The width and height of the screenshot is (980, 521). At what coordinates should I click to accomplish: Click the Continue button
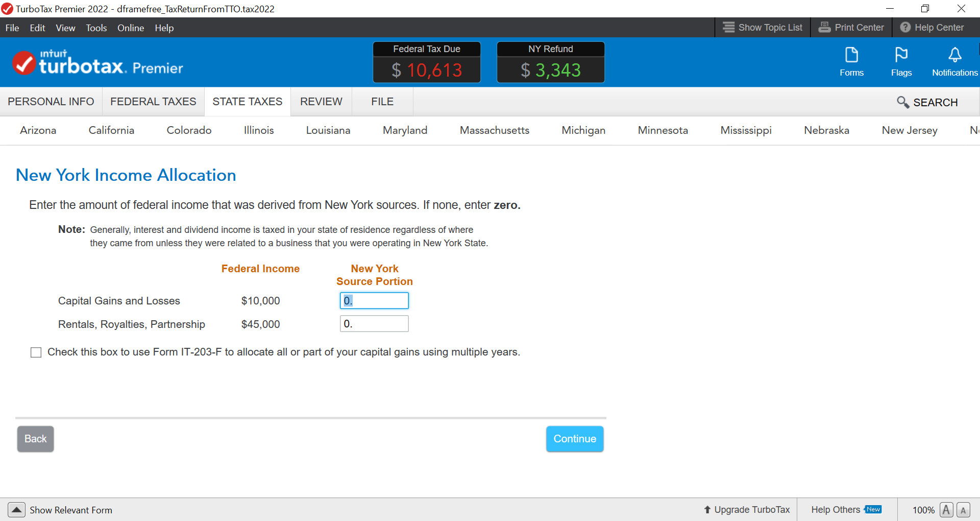575,439
